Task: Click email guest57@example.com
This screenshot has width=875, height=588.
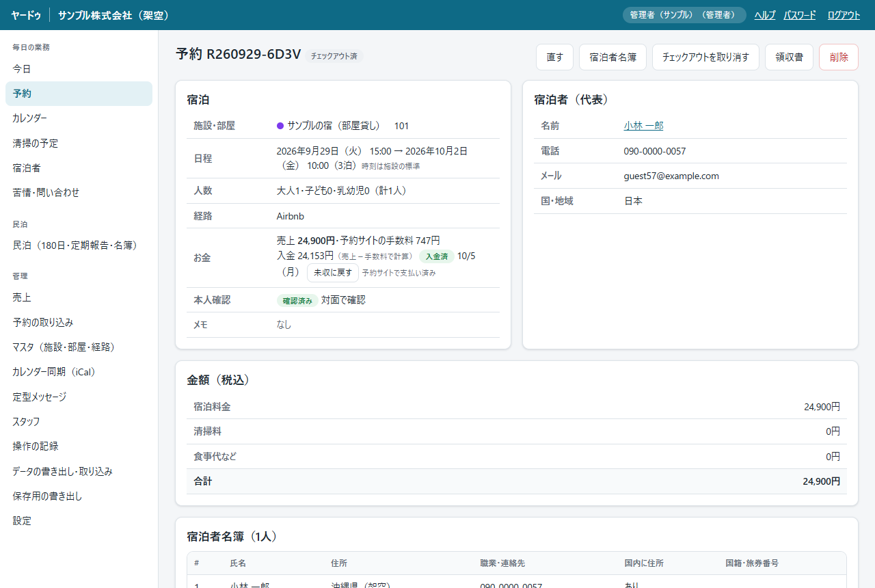Action: click(671, 176)
